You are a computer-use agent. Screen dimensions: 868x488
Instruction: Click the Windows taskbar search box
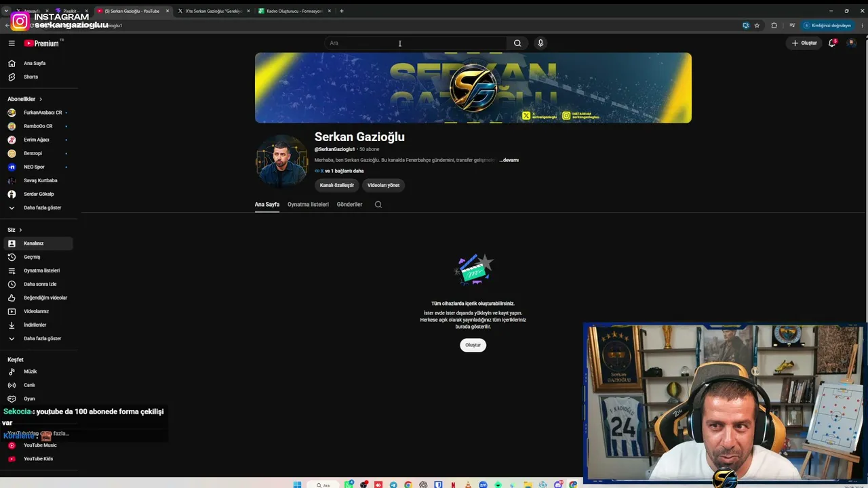click(x=323, y=485)
